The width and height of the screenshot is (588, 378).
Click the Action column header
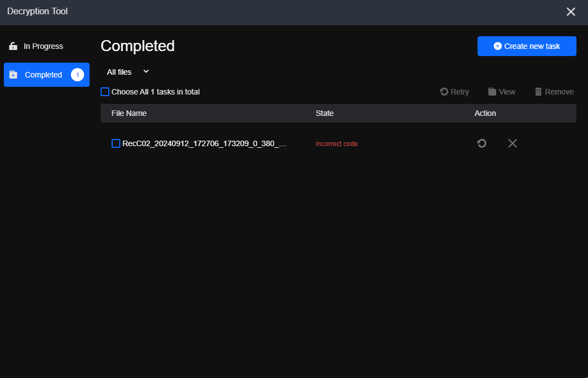[485, 113]
